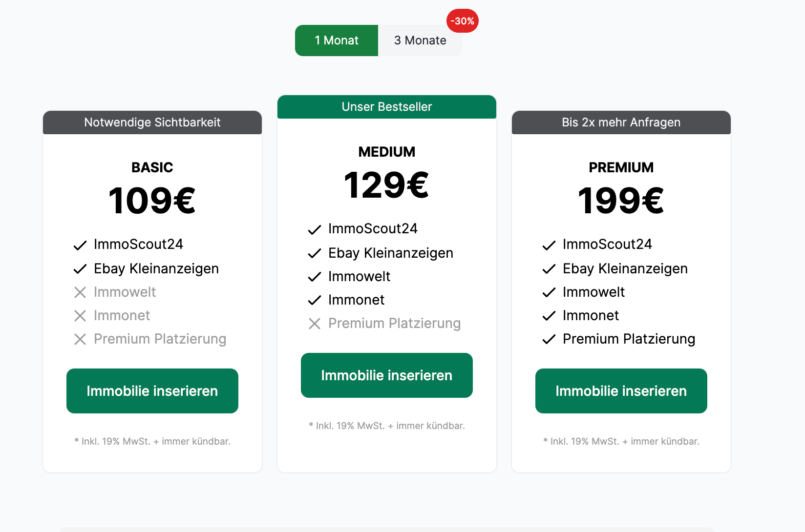
Task: Click the checkmark next to Immowelt in Medium
Action: [x=315, y=277]
